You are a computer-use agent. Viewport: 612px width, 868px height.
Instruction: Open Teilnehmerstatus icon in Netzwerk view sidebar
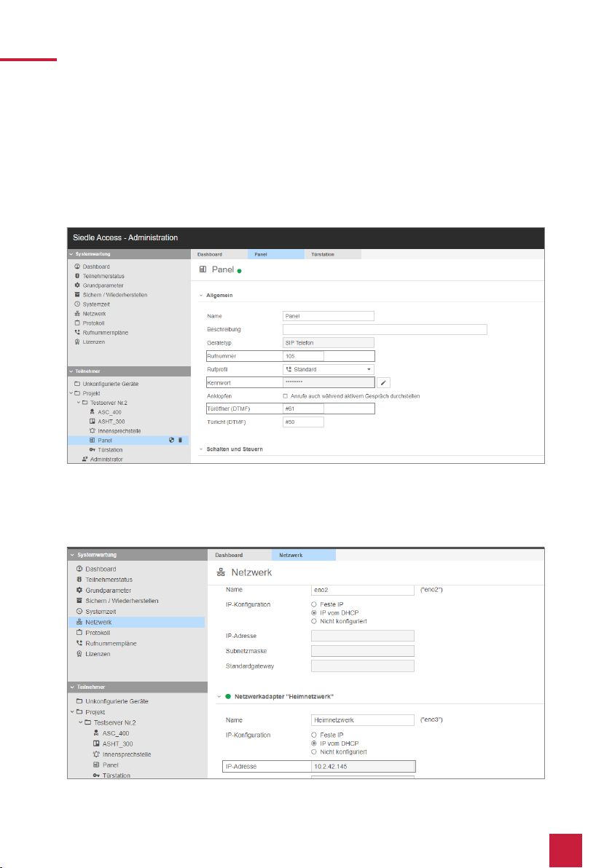(79, 580)
